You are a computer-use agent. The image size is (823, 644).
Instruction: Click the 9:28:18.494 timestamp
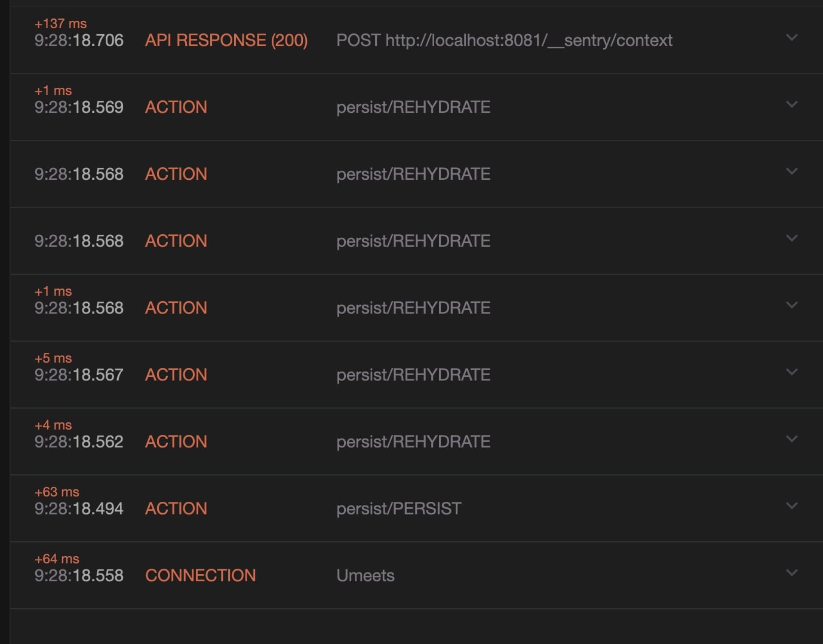79,508
